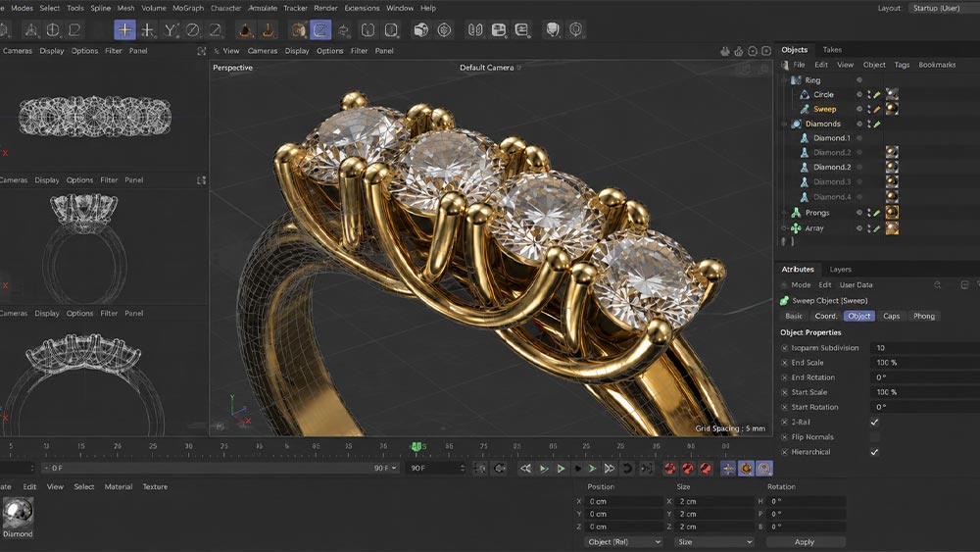Disable the 2-Rail checkbox

pos(874,422)
